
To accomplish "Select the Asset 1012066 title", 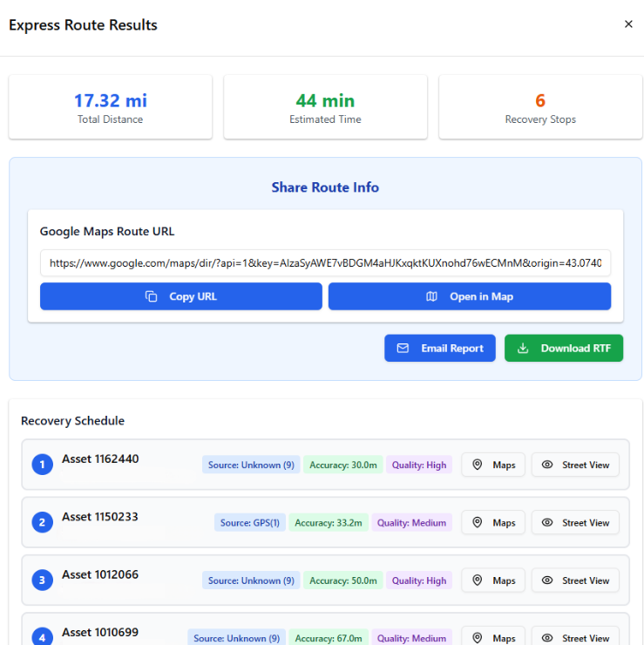I will coord(100,574).
